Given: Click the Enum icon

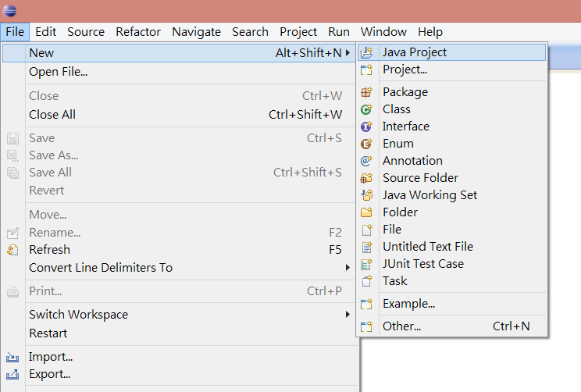Looking at the screenshot, I should (x=366, y=144).
